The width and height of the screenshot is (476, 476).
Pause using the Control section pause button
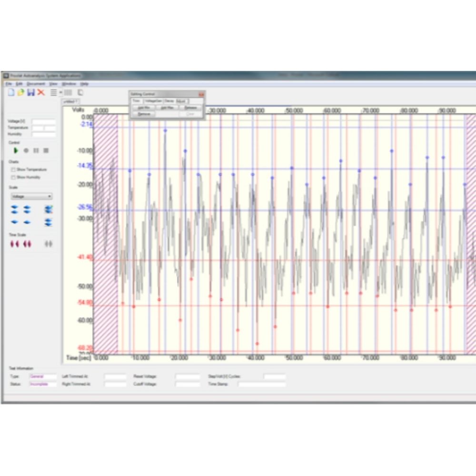coord(36,150)
